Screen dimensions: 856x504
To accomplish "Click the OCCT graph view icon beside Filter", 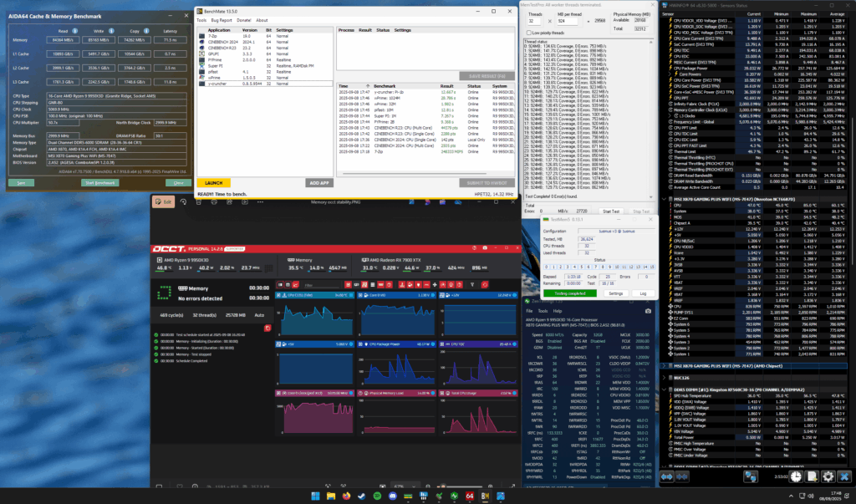I will click(x=296, y=284).
